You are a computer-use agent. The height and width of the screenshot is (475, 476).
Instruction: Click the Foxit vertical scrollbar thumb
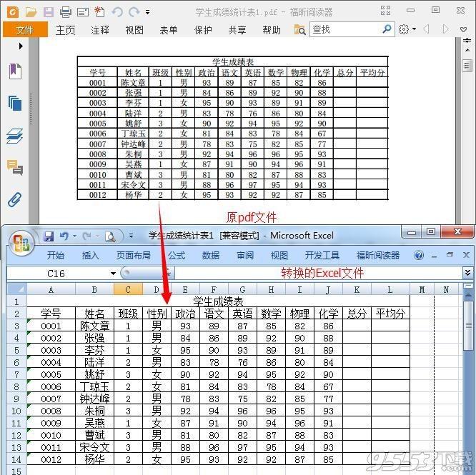point(467,66)
